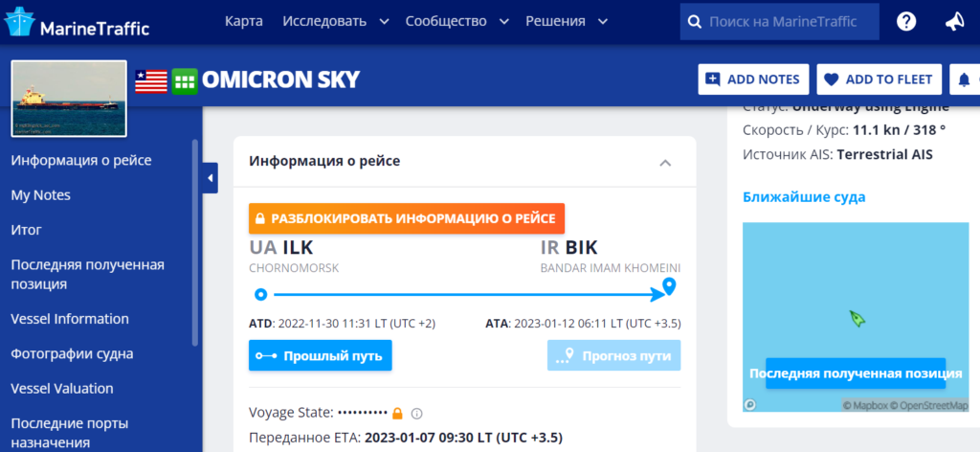Click the Источник AIS Terrestrial AIS text
Image resolution: width=980 pixels, height=452 pixels.
tap(837, 154)
